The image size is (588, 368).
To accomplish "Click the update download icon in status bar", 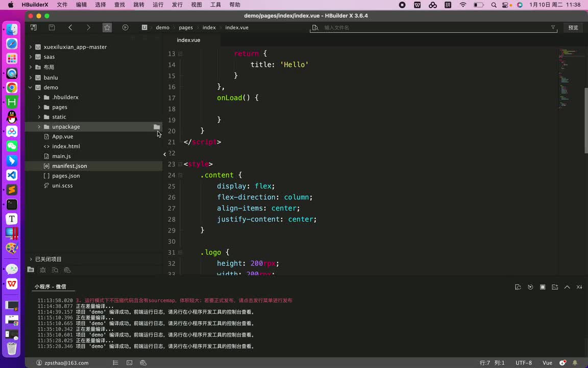I will [562, 363].
